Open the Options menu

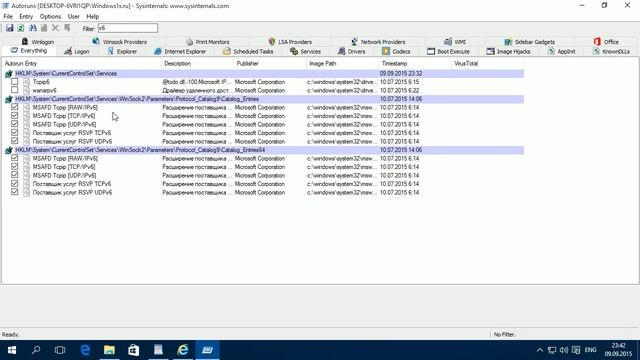coord(50,16)
